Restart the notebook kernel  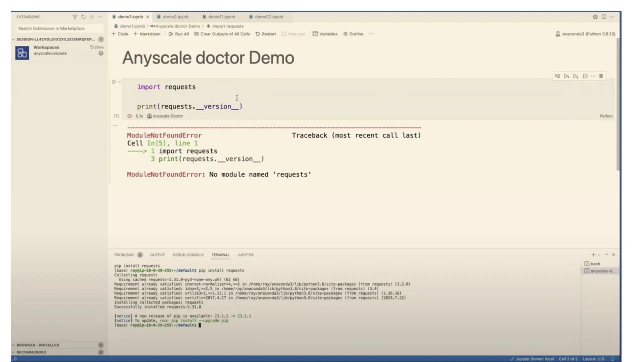tap(265, 34)
